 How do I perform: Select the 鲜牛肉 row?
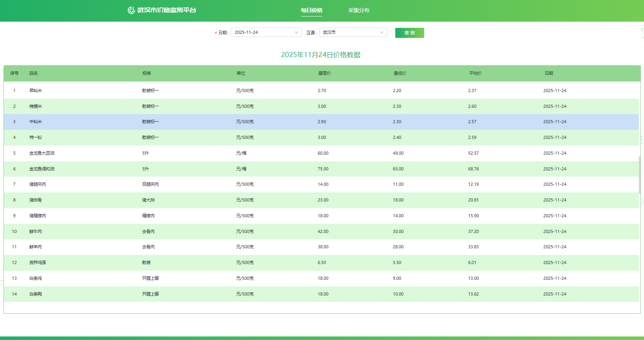pos(35,231)
